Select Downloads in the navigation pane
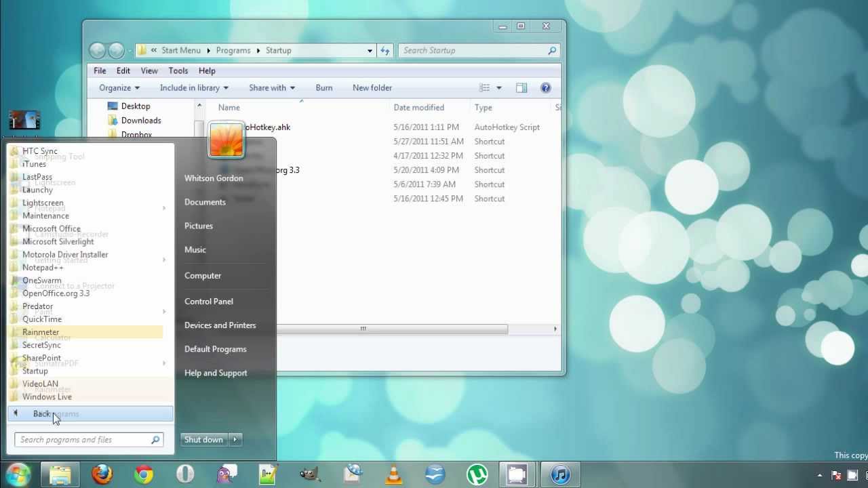 [141, 120]
